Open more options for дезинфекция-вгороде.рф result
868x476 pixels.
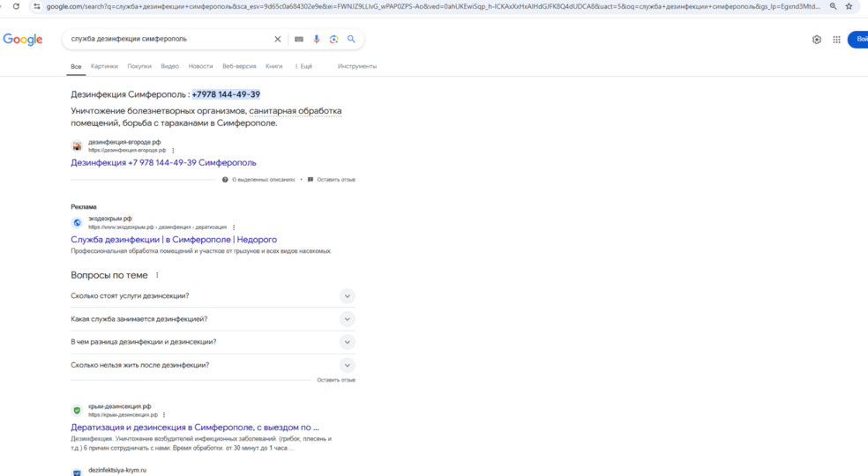click(173, 151)
